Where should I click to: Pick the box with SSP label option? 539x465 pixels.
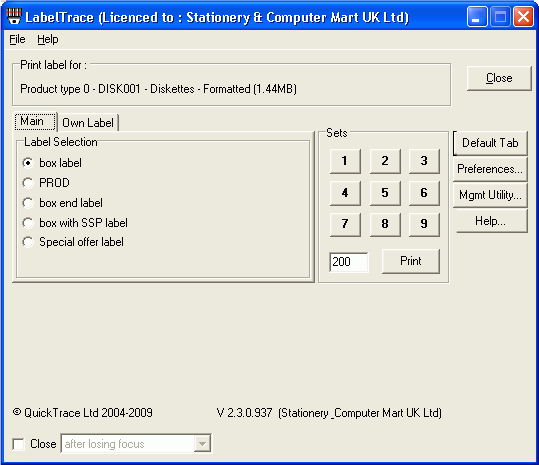point(28,223)
